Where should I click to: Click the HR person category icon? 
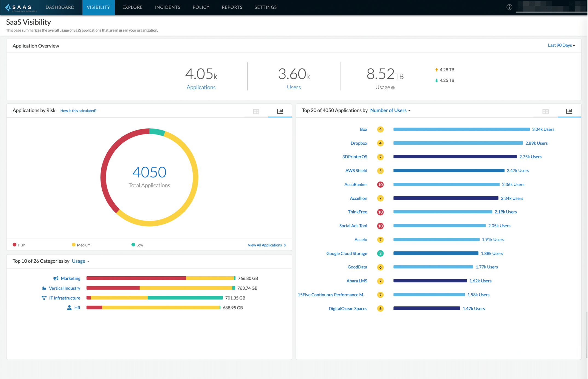(x=69, y=308)
